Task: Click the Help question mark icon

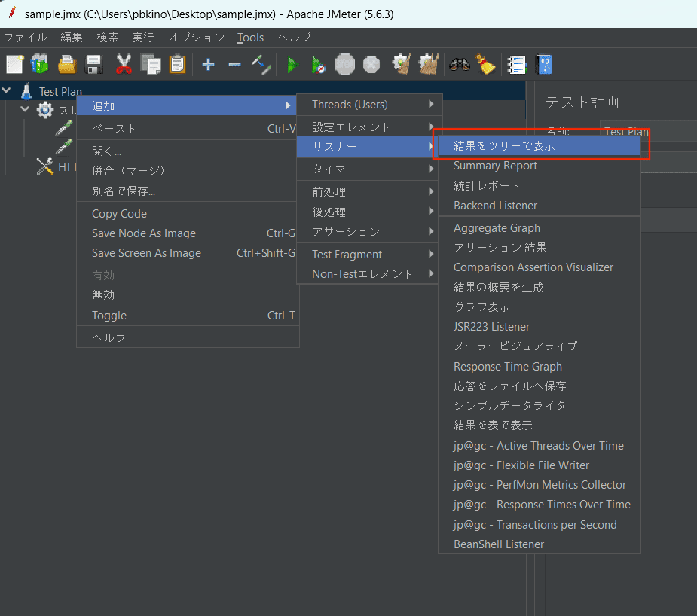Action: coord(543,65)
